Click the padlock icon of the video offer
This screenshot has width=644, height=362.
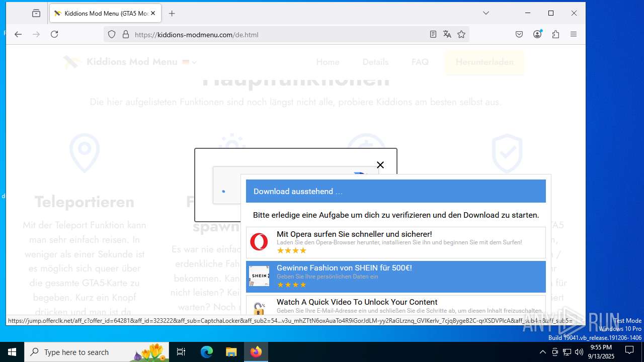point(259,308)
